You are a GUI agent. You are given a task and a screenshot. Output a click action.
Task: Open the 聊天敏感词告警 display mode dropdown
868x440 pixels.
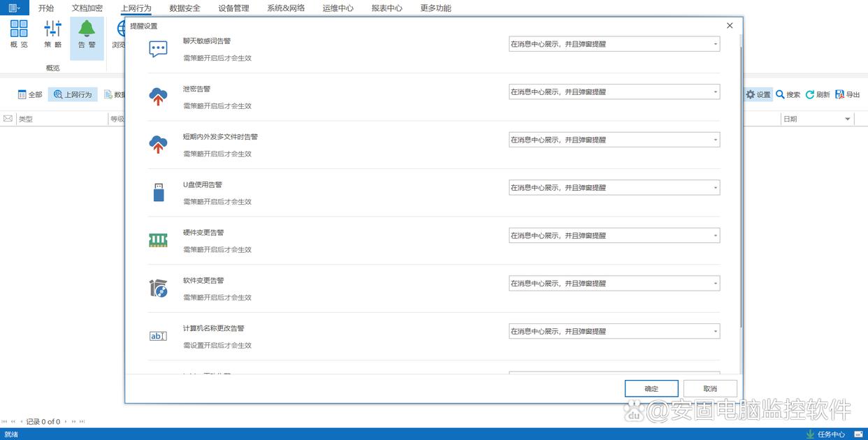(x=614, y=44)
